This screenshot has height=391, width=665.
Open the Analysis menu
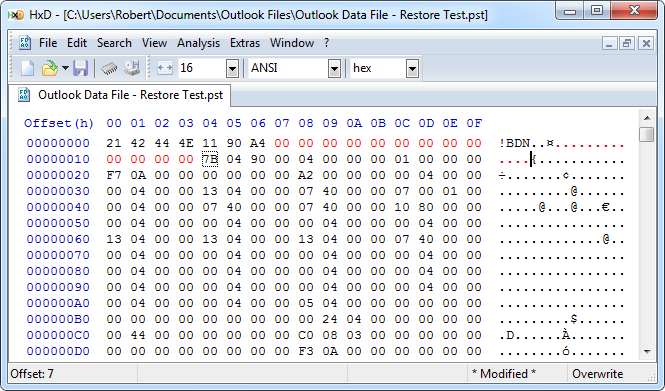tap(198, 43)
